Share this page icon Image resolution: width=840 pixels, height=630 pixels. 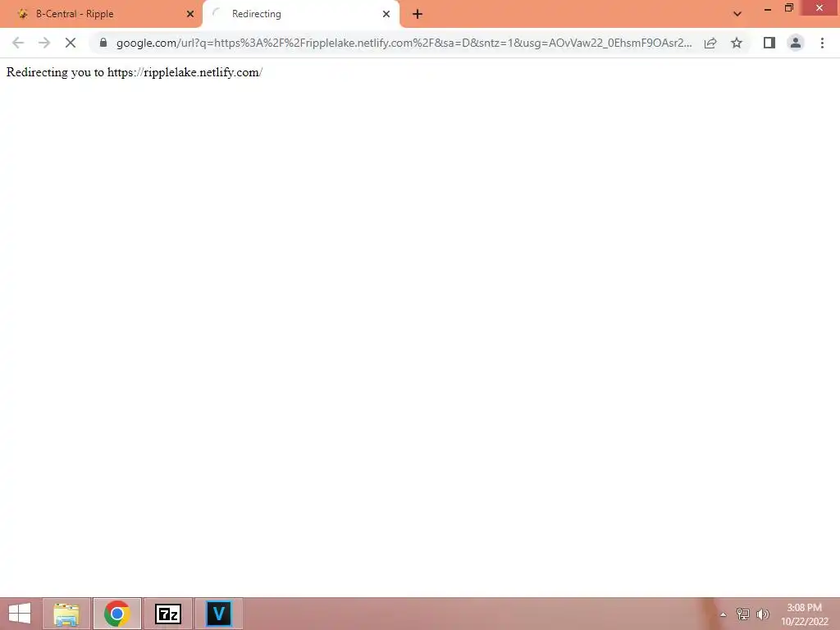pyautogui.click(x=710, y=43)
